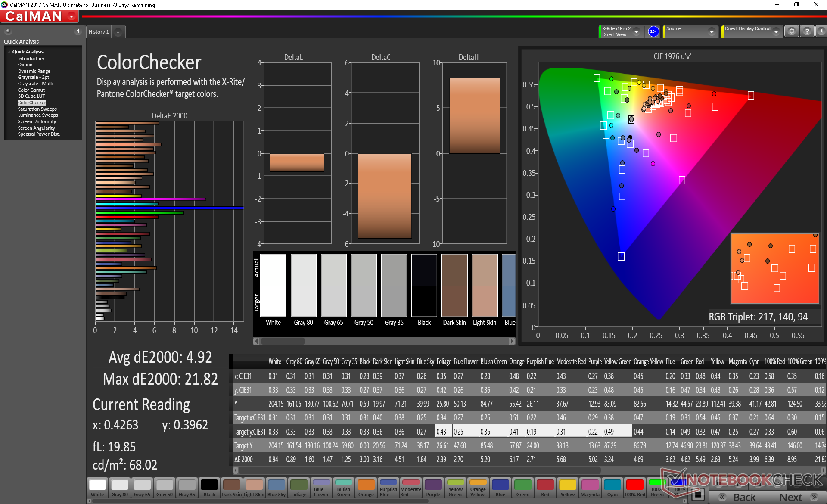Collapse the Quick Analysis sidebar with the arrow

(x=78, y=31)
